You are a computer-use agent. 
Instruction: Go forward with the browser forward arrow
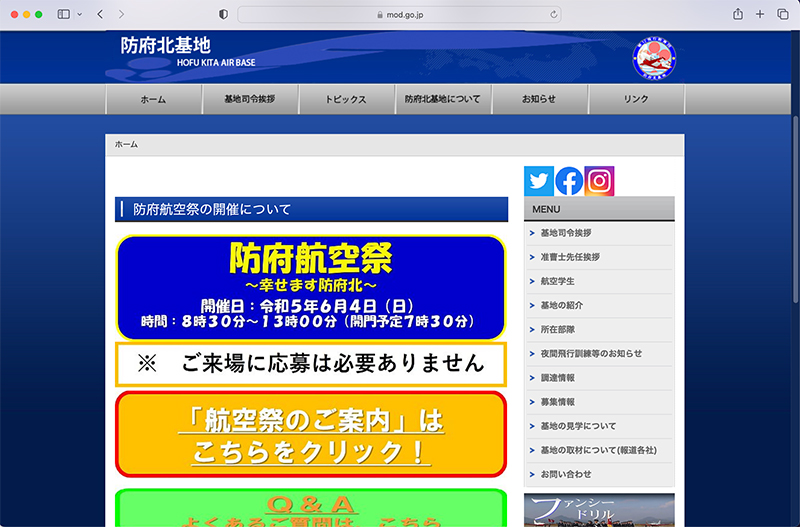click(x=121, y=14)
